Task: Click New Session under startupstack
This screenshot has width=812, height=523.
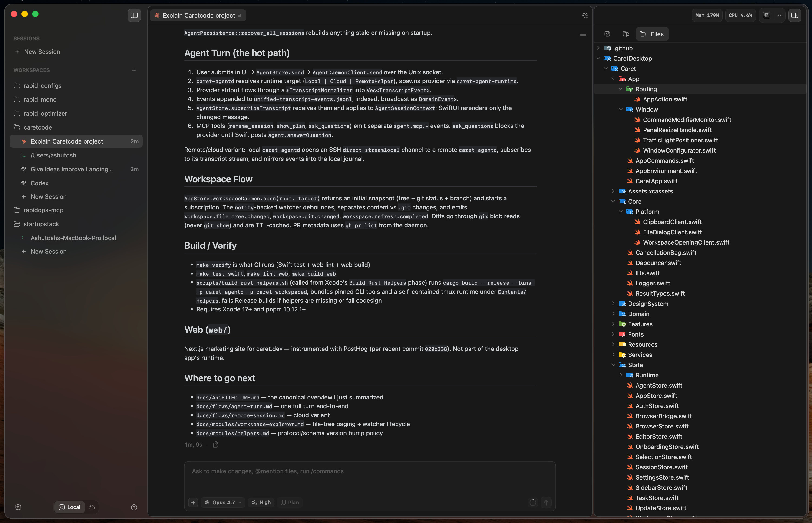Action: (49, 252)
